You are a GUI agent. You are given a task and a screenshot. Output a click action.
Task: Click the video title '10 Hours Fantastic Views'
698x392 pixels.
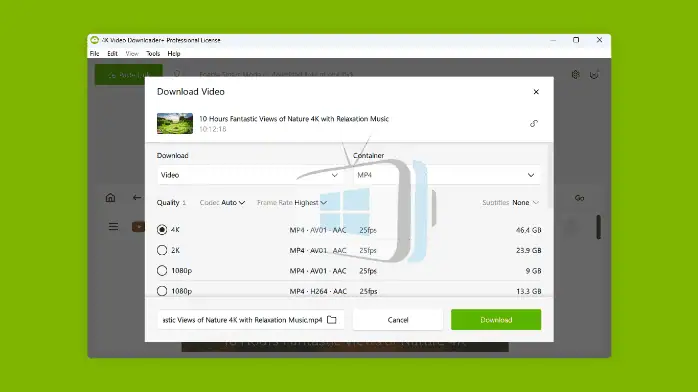(x=294, y=119)
